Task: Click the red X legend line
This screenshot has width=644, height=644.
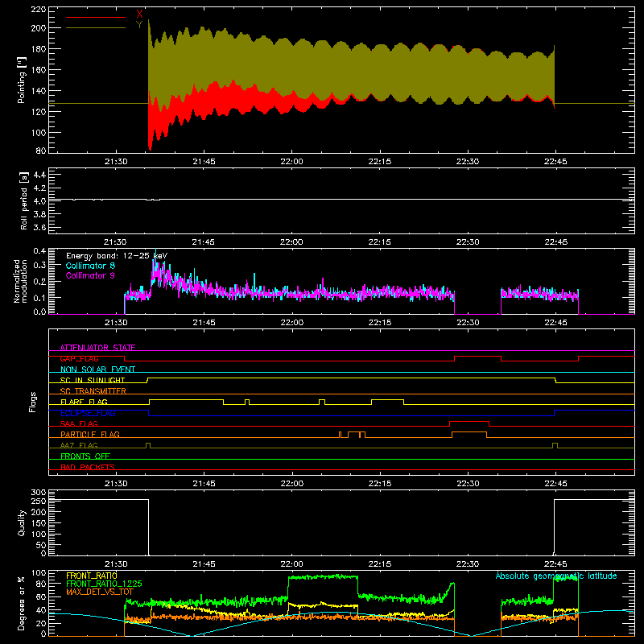Action: pyautogui.click(x=96, y=17)
